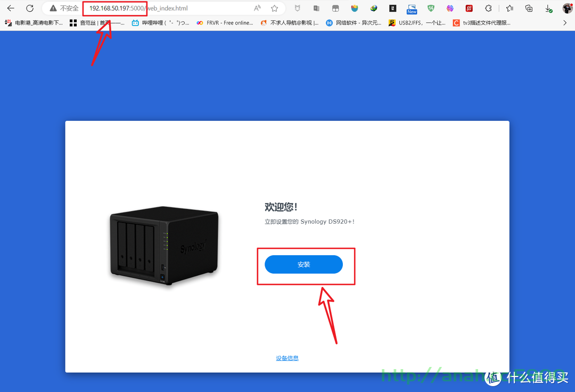Click the 欢迎您! heading text
Screen dimensions: 575x392
[x=281, y=207]
